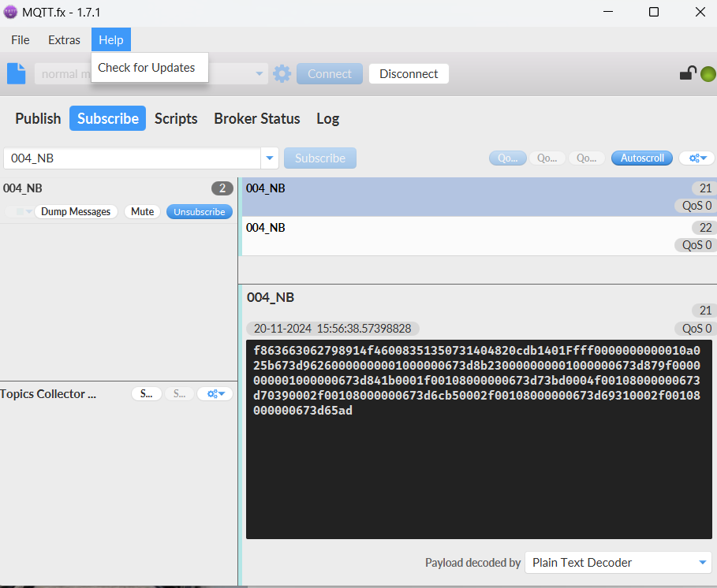Open connection settings via the gear icon beside Connect
This screenshot has height=588, width=717.
(282, 73)
